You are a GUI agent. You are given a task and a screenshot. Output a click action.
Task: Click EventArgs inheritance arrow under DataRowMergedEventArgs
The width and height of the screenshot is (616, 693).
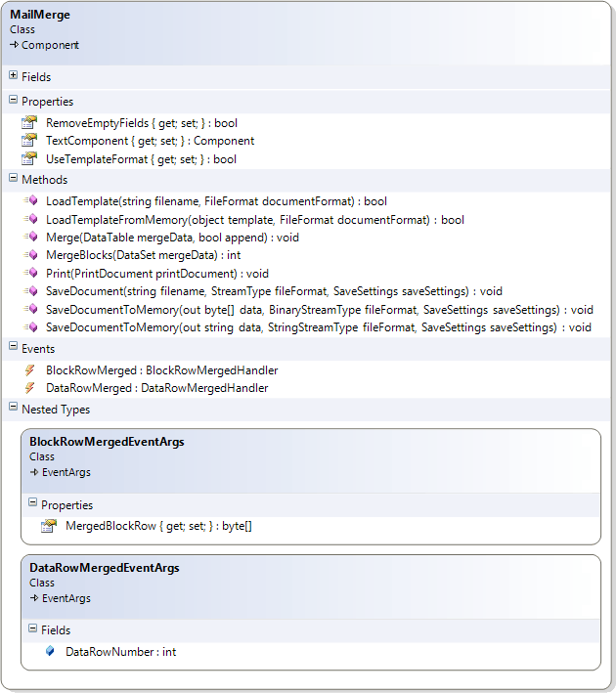(x=34, y=598)
